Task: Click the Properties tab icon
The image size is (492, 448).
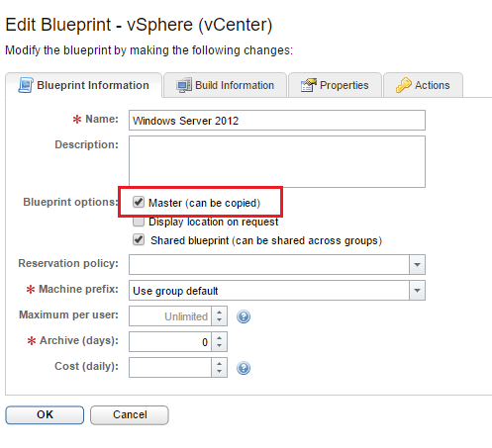Action: coord(308,85)
